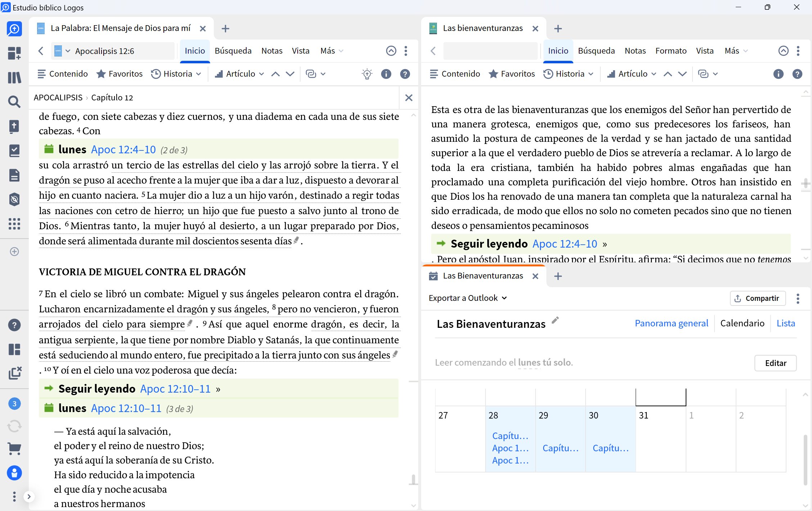The height and width of the screenshot is (511, 812).
Task: Open Panorama general view
Action: 671,323
